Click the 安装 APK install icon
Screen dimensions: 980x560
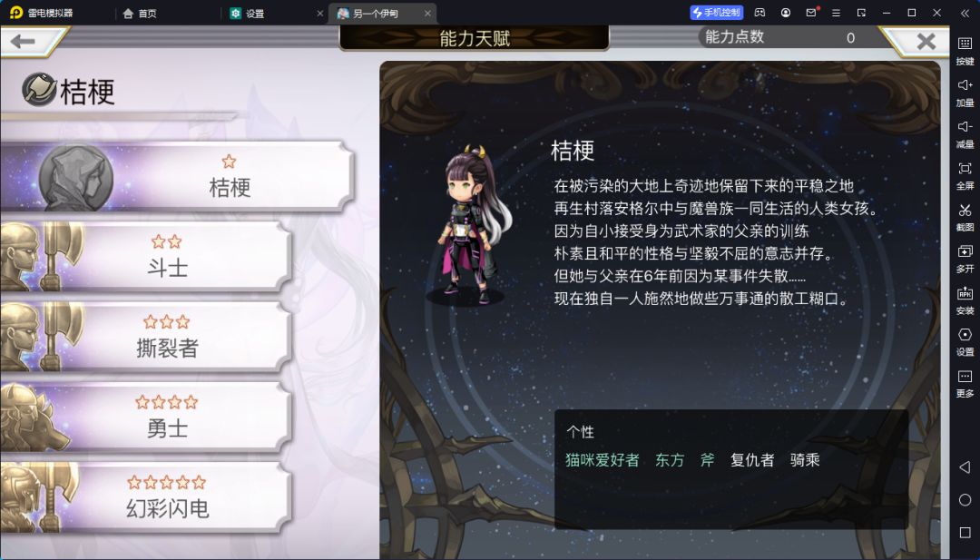965,300
